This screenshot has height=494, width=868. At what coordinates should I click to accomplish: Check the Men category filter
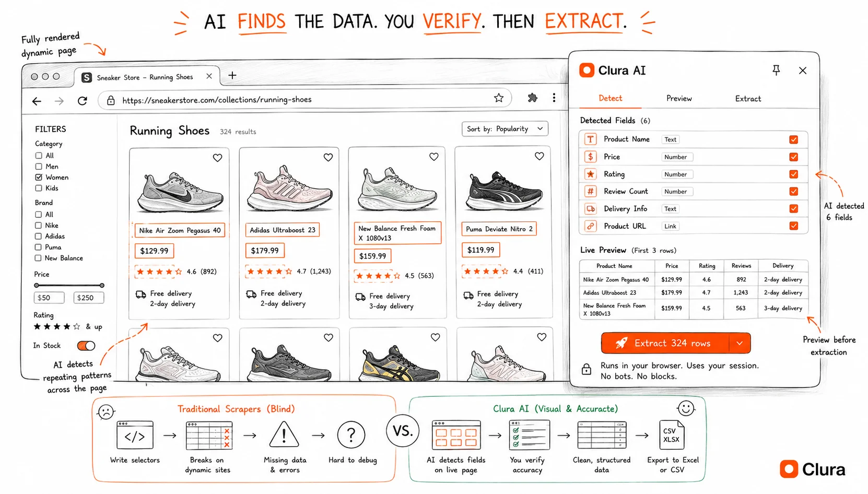38,167
